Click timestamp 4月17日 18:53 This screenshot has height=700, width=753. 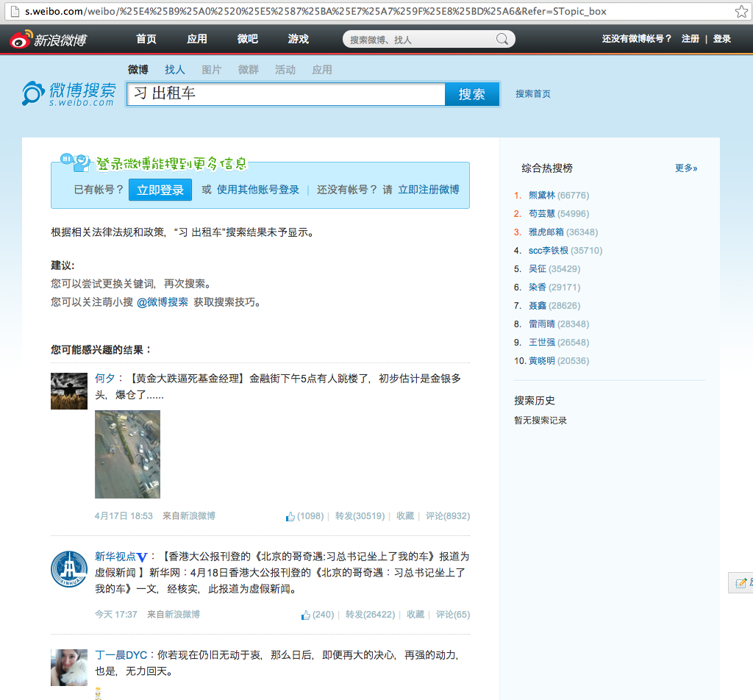[x=124, y=516]
